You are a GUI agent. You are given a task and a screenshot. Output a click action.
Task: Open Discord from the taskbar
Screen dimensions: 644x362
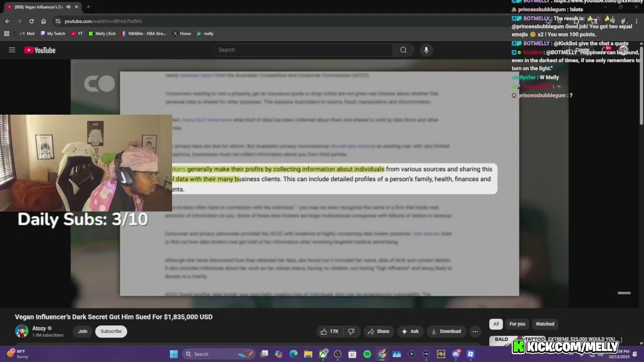coord(456,354)
